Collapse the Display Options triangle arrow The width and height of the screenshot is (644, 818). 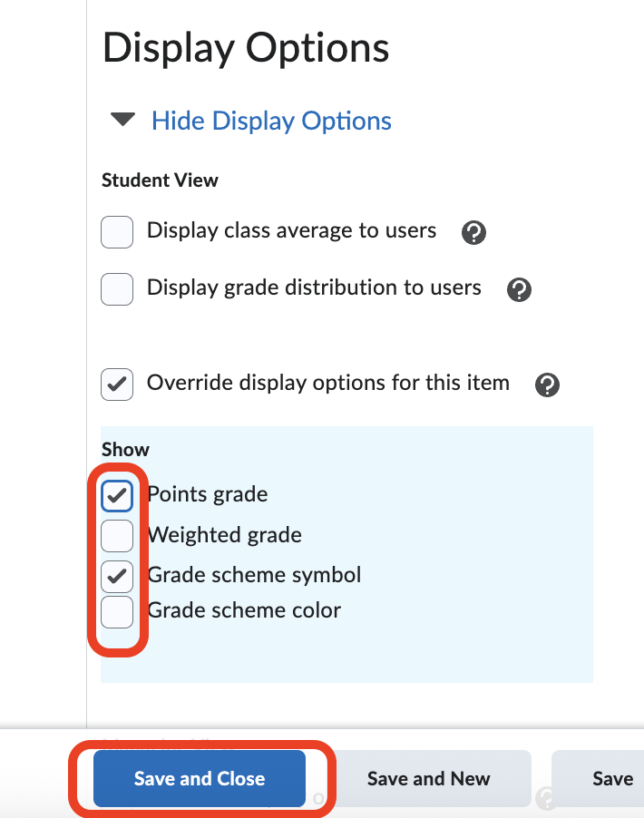(x=122, y=121)
